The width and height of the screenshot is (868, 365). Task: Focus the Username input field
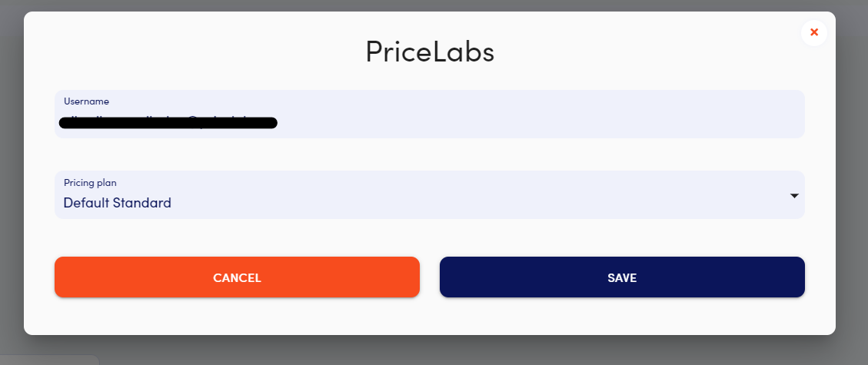coord(430,114)
